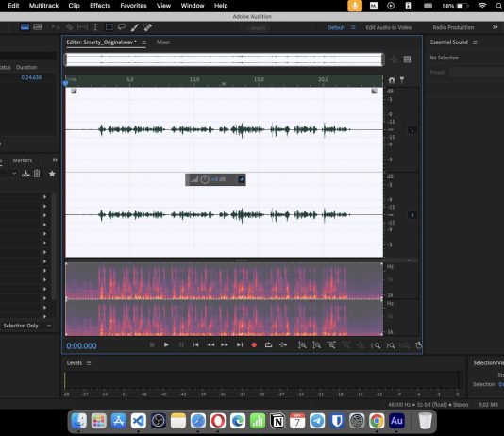Switch to Waveform editor view button
504x436 pixels.
[x=25, y=27]
